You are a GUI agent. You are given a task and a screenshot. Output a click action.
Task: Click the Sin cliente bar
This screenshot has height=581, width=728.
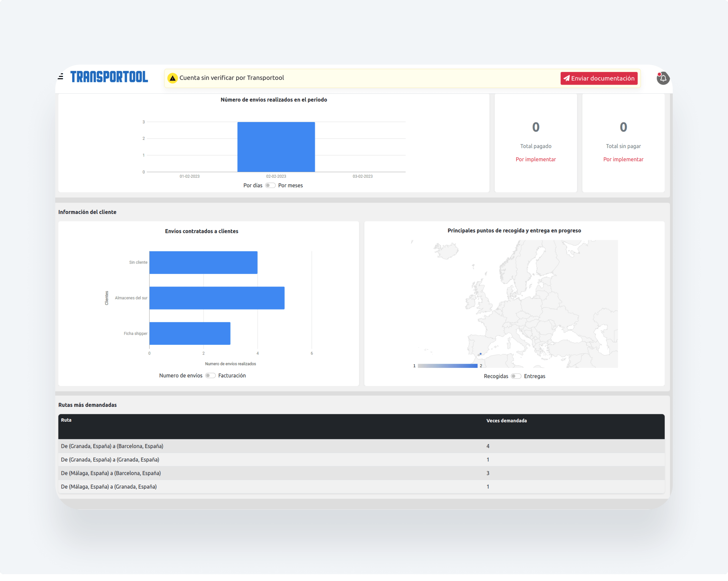pos(203,262)
